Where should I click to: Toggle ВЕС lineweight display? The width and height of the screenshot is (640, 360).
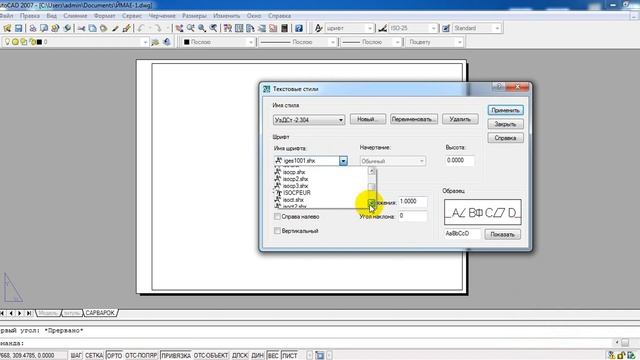coord(273,356)
